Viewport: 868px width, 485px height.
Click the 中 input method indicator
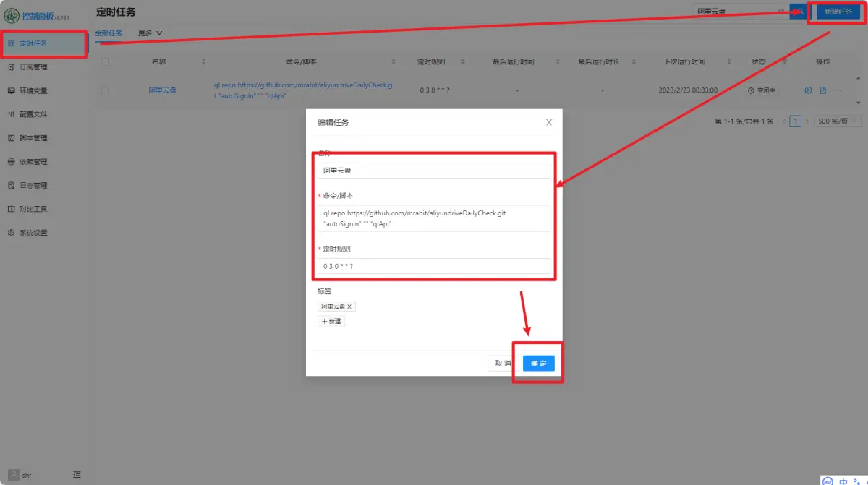(843, 481)
